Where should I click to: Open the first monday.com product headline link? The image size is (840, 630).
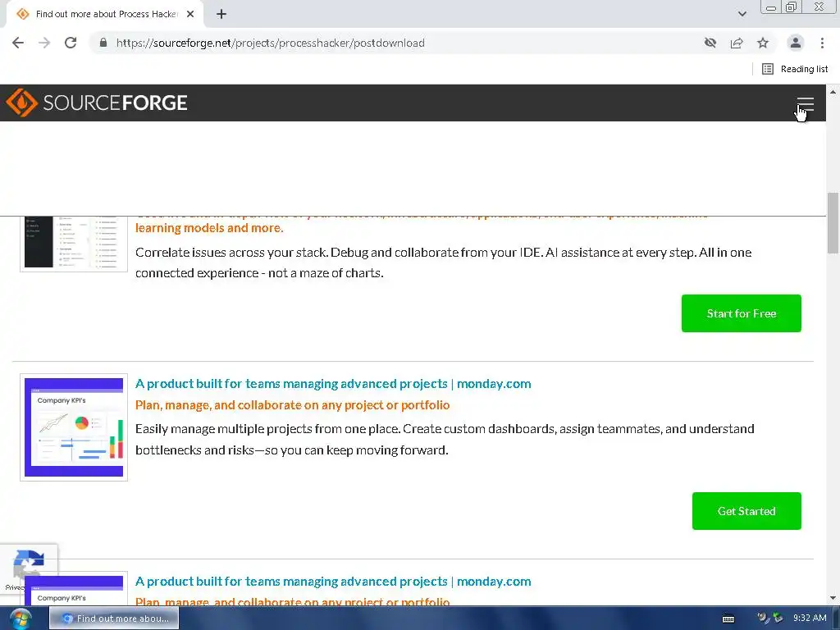click(x=333, y=384)
